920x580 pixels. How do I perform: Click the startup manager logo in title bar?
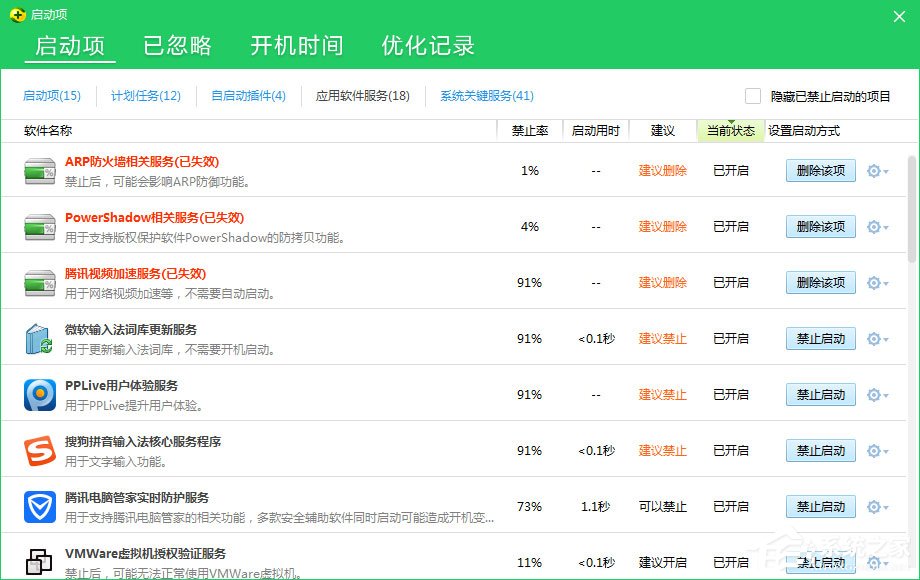pos(17,15)
